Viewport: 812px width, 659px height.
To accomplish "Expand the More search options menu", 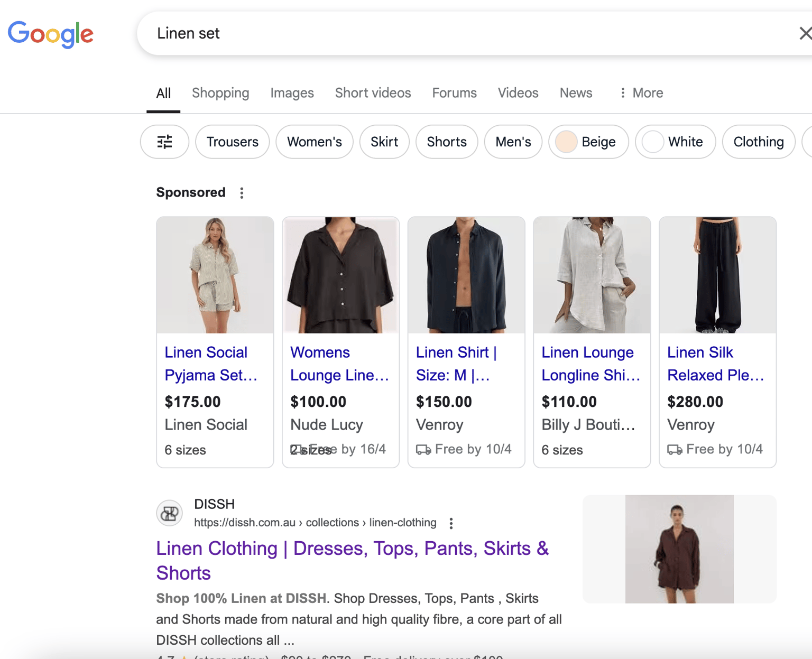I will click(641, 93).
